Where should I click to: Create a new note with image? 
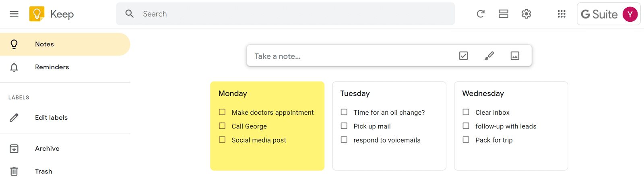515,56
